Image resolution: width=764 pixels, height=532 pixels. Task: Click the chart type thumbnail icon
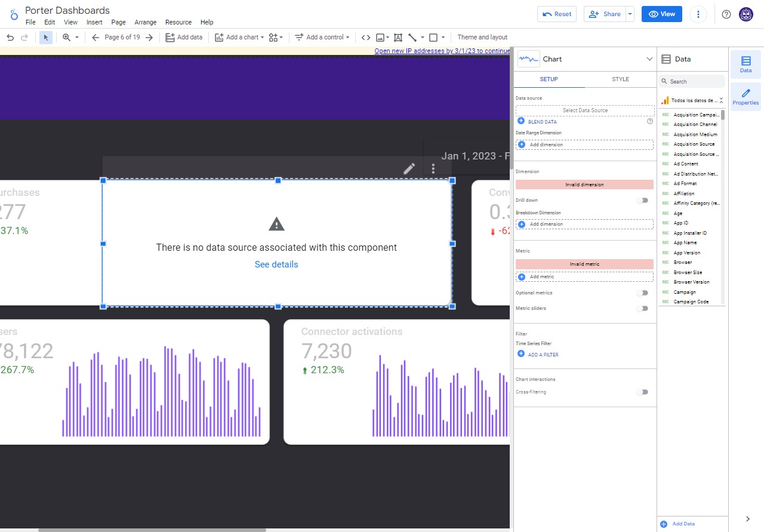tap(529, 59)
